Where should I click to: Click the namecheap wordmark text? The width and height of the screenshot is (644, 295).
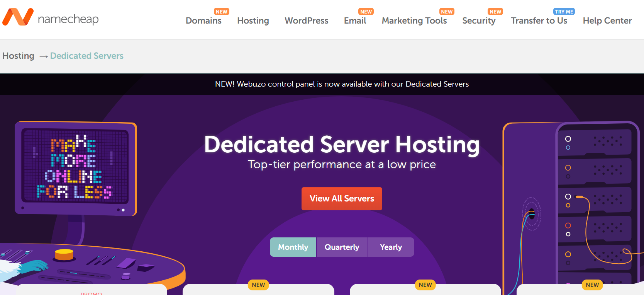(x=68, y=19)
